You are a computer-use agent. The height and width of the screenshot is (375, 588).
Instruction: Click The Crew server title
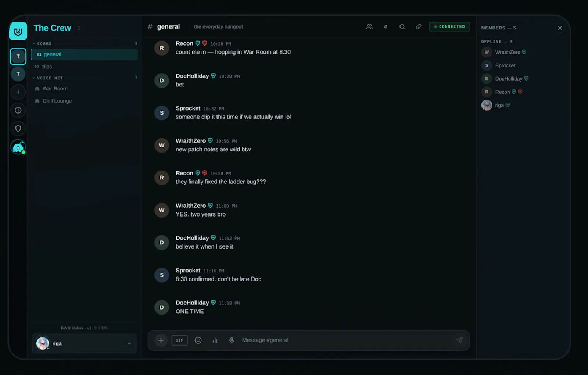click(52, 28)
